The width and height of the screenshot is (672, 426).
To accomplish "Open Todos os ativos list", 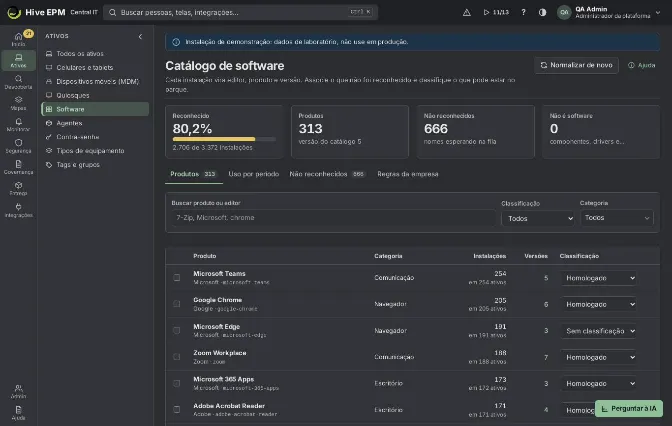I will tap(95, 54).
